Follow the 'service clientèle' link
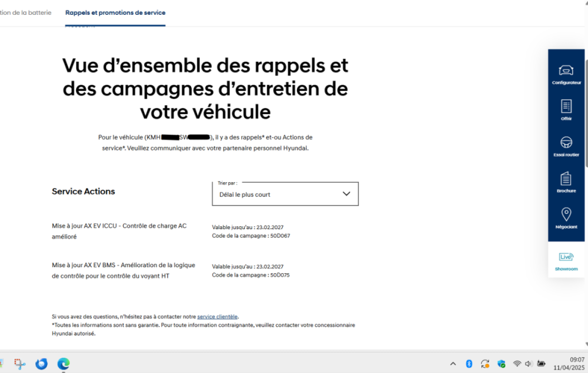The image size is (588, 373). point(218,317)
